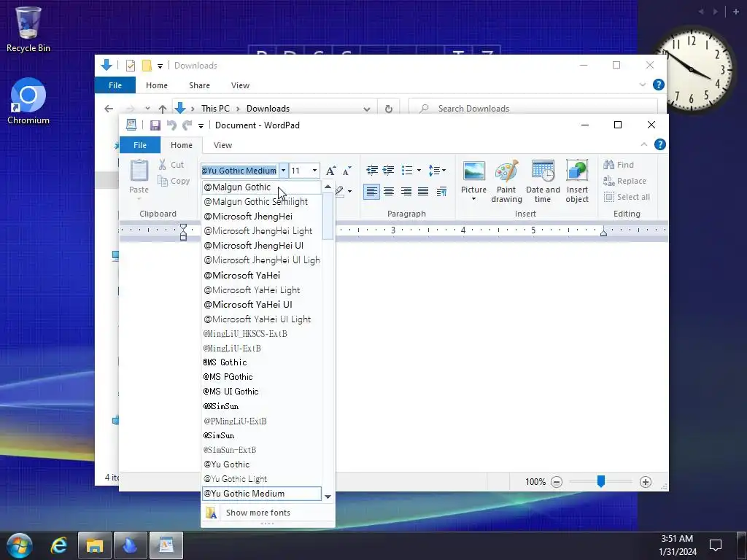Choose @Yu Gothic Light font

point(262,479)
